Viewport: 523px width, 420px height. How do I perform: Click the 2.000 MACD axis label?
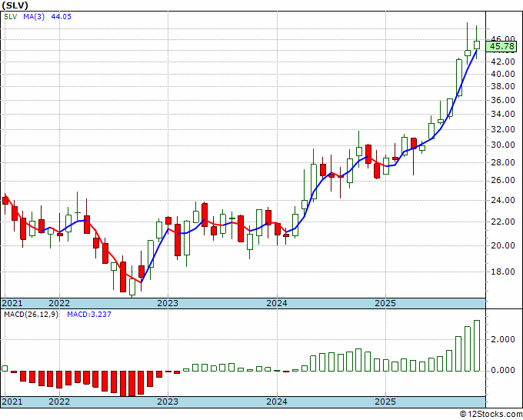[503, 339]
